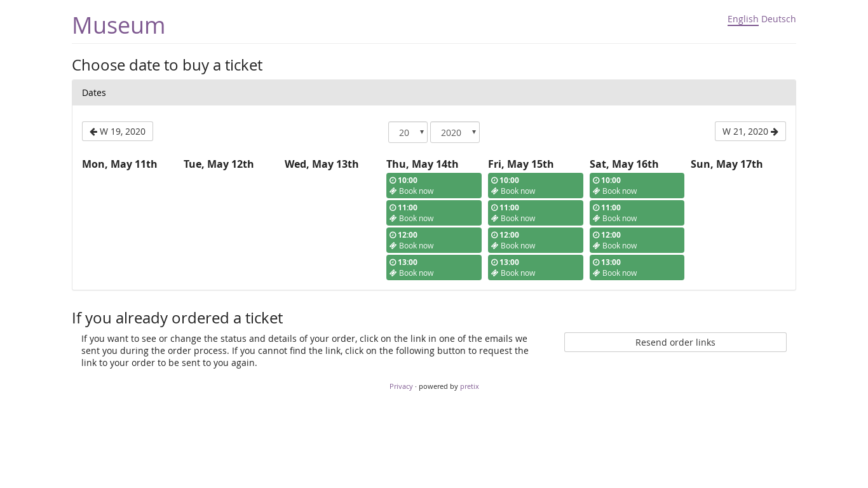Click ticket icon on Friday 12:00 slot

pyautogui.click(x=495, y=246)
